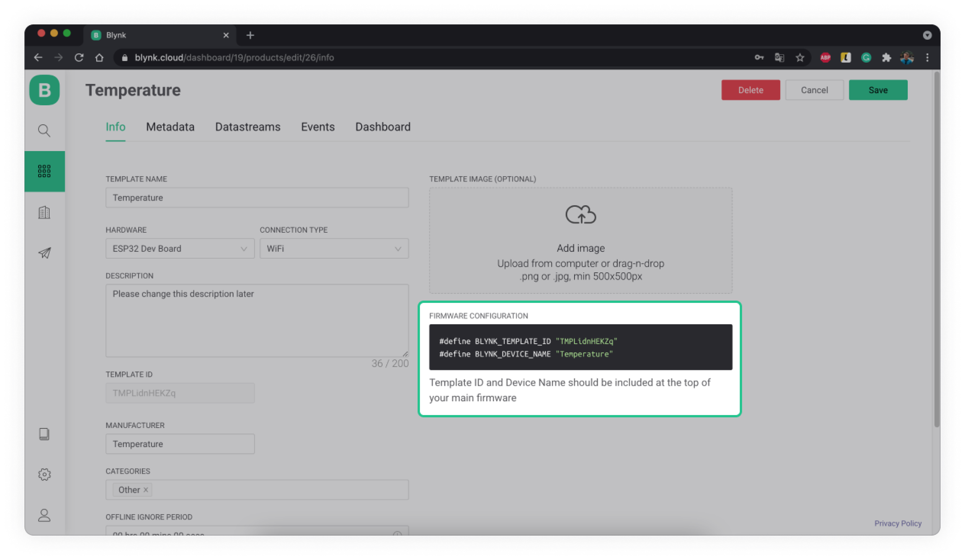Click paper plane icon in sidebar

tap(44, 253)
